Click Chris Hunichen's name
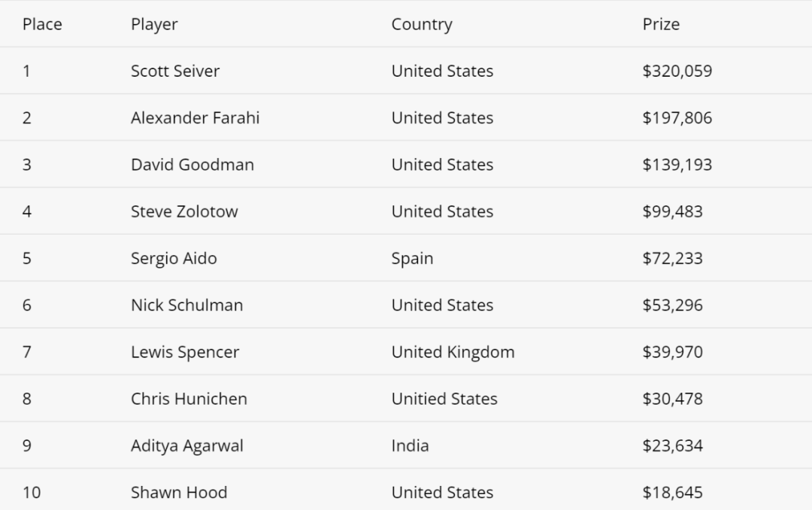Screen dimensions: 812x510 [x=189, y=399]
